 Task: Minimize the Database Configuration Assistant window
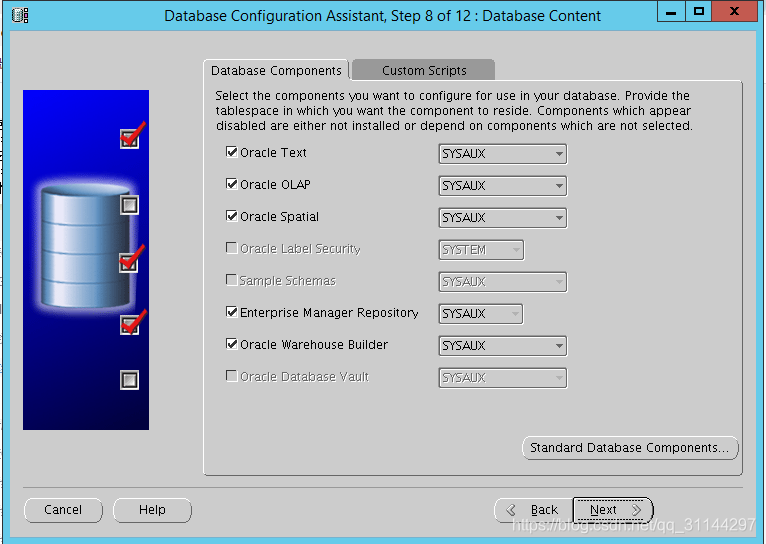tap(671, 11)
